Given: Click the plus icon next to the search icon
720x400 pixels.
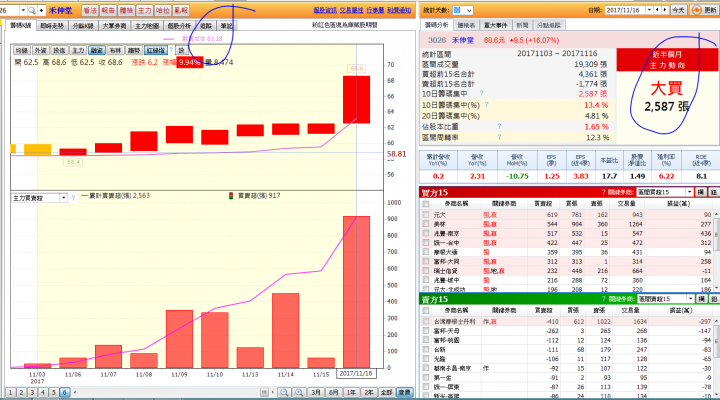Looking at the screenshot, I should click(41, 10).
